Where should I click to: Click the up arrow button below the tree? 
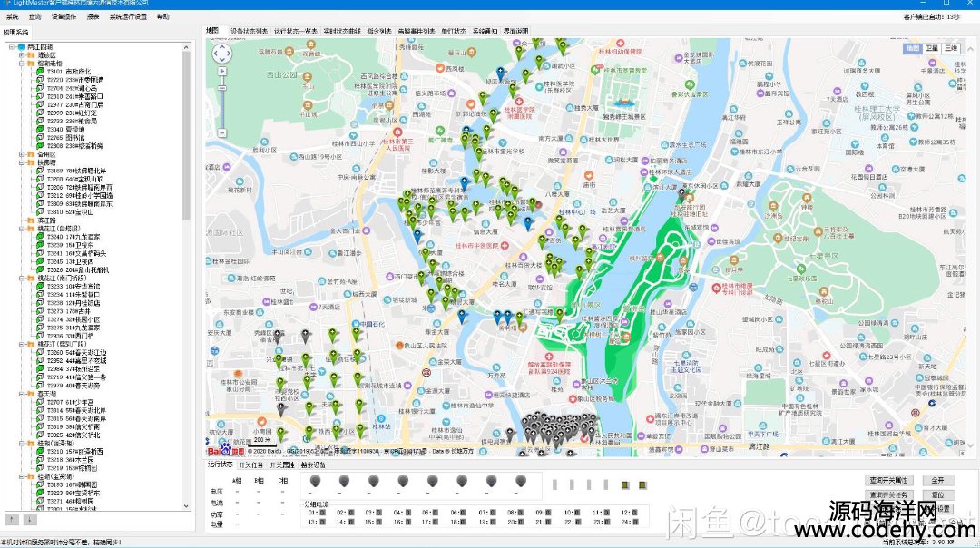12,519
